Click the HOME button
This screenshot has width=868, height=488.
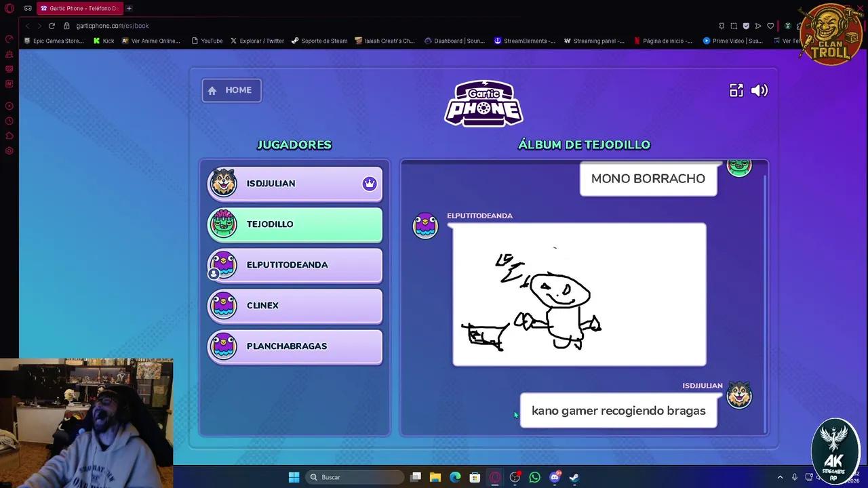[231, 89]
